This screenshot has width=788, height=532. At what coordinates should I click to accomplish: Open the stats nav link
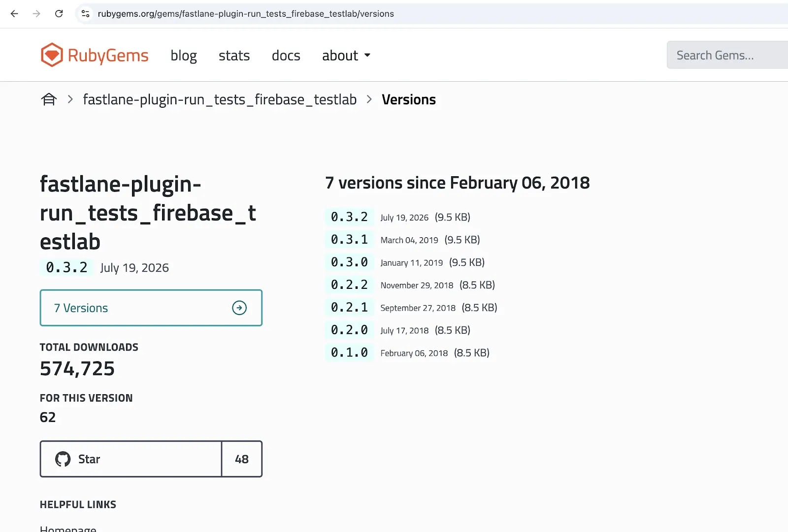click(234, 56)
